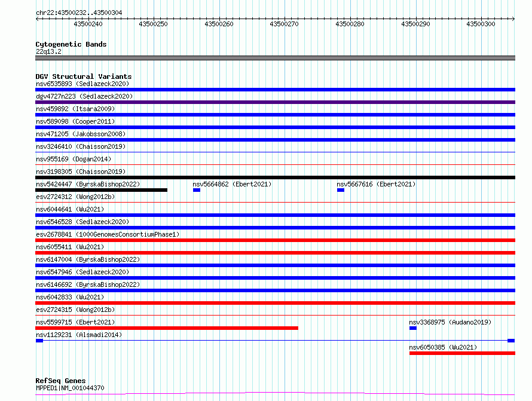Click the 43500270 ruler coordinate
The height and width of the screenshot is (401, 532).
click(284, 24)
